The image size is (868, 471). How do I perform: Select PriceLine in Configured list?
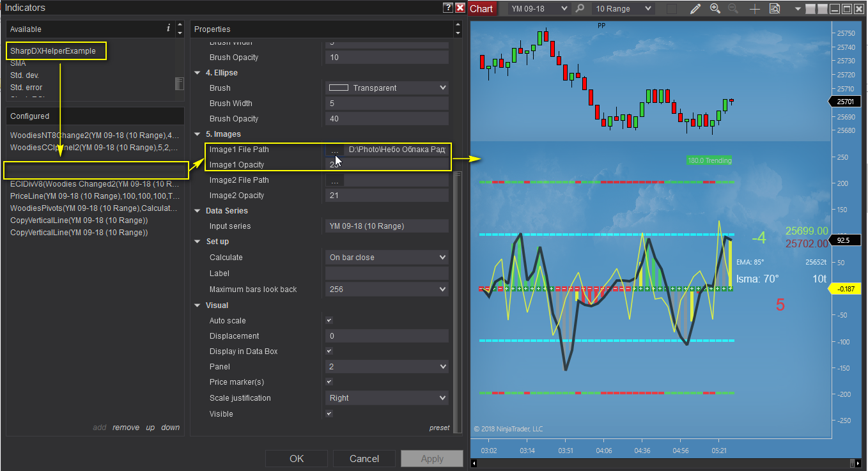click(x=95, y=196)
